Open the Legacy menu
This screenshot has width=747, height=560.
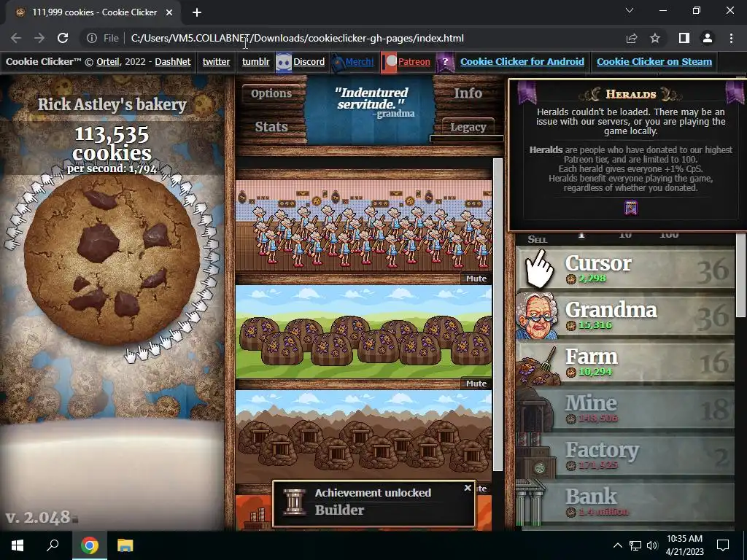click(x=468, y=127)
